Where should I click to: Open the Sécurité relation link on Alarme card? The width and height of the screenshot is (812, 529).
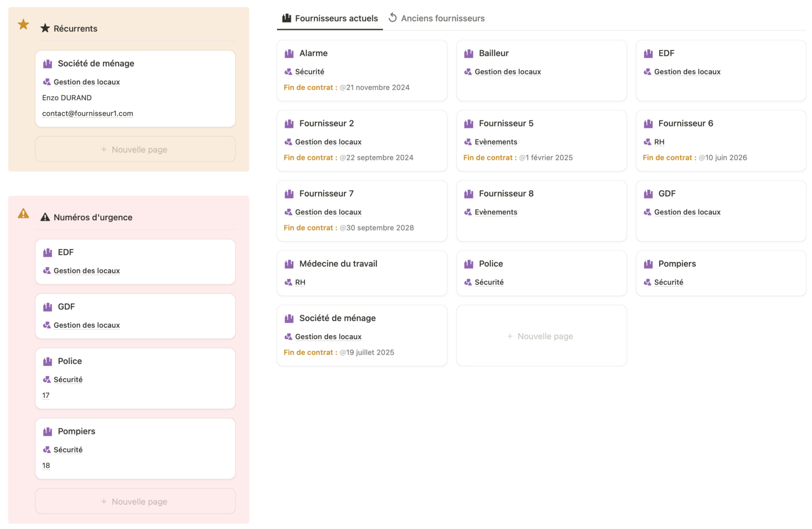click(x=309, y=72)
